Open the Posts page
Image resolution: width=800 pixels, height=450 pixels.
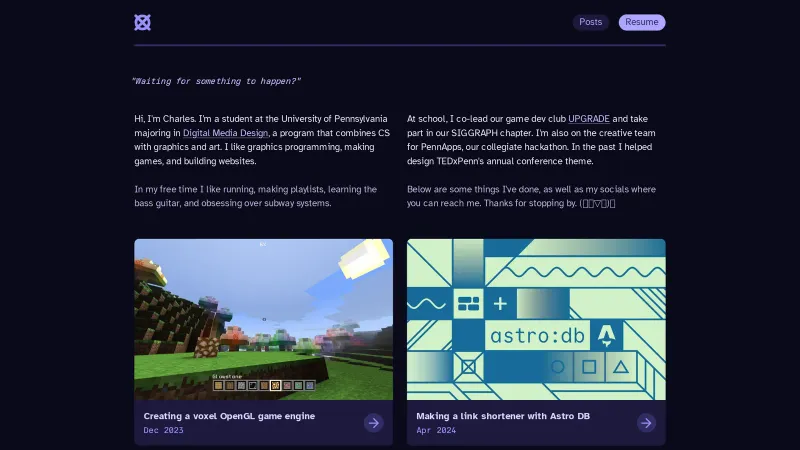tap(590, 22)
